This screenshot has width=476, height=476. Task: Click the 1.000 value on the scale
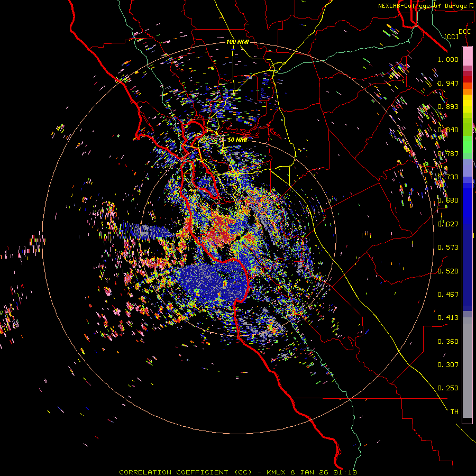point(448,59)
